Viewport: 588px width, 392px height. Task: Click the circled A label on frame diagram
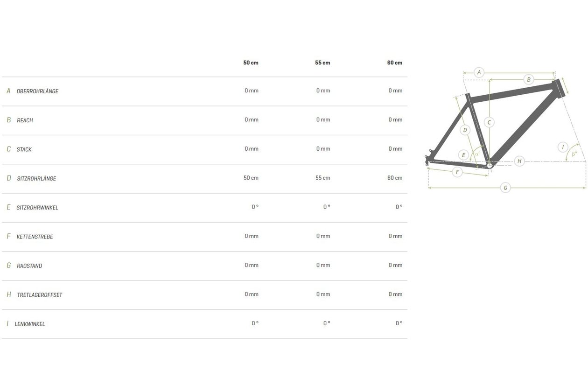point(479,72)
